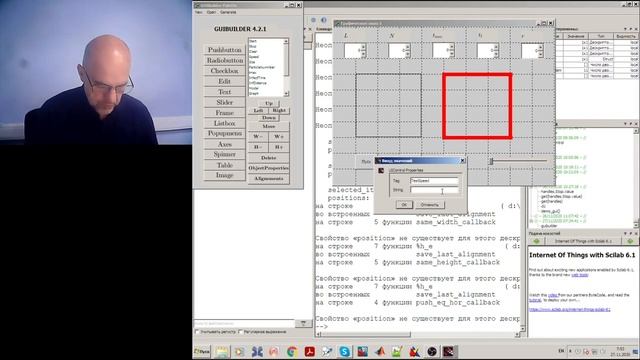The image size is (640, 360).
Task: Open the tutorial link in news
Action: tap(535, 300)
